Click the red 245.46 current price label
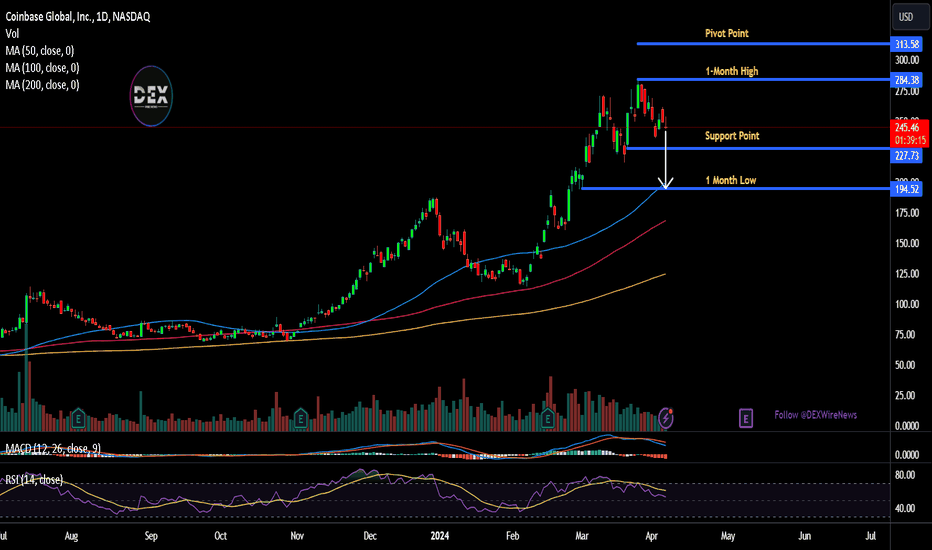The height and width of the screenshot is (550, 932). click(x=909, y=127)
